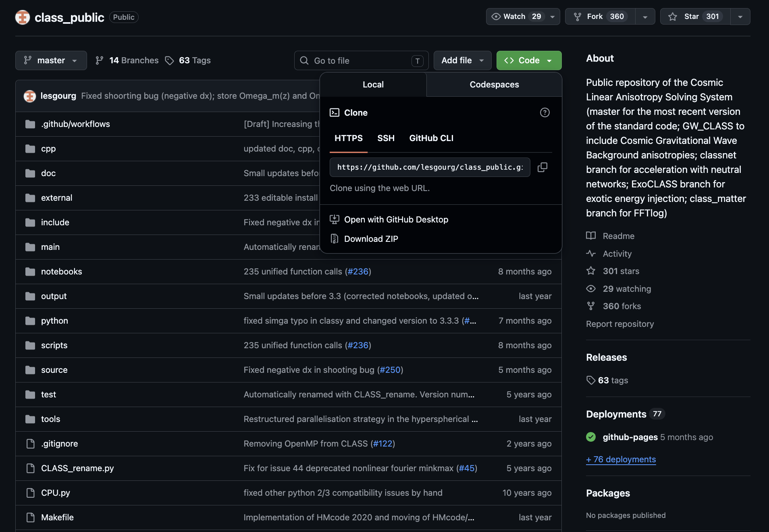Image resolution: width=769 pixels, height=532 pixels.
Task: Click the tags icon next to 63 Tags
Action: tap(170, 60)
